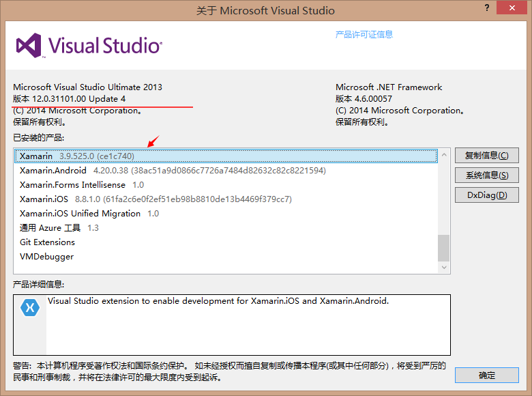Select the VMDebugger row
This screenshot has height=396, width=532.
coord(226,257)
